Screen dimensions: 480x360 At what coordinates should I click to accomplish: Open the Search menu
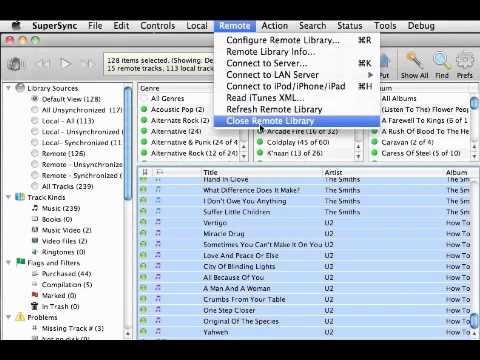point(312,26)
